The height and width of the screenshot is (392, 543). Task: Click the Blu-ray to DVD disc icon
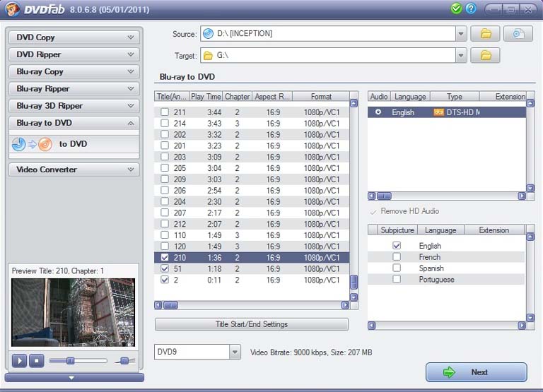click(x=32, y=144)
